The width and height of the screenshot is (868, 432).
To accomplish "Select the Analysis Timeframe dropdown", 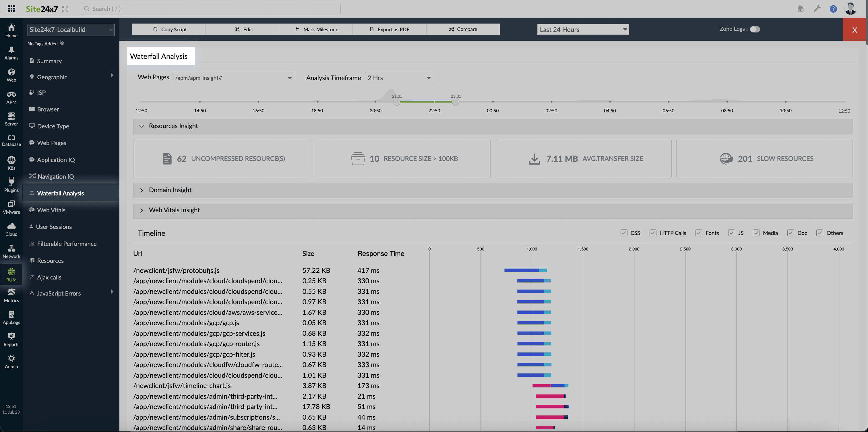I will [x=398, y=78].
